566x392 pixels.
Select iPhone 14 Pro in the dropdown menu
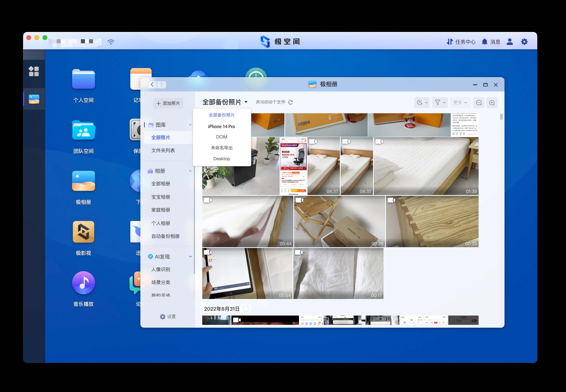(221, 126)
